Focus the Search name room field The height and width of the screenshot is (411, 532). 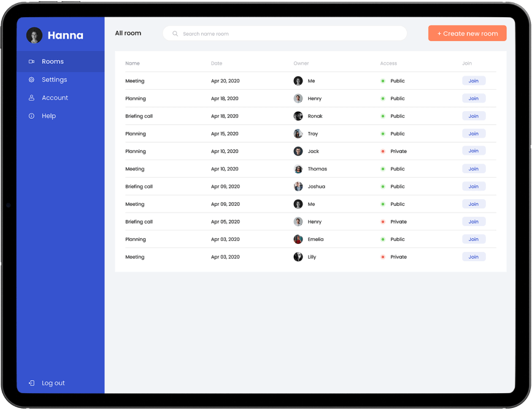(288, 34)
